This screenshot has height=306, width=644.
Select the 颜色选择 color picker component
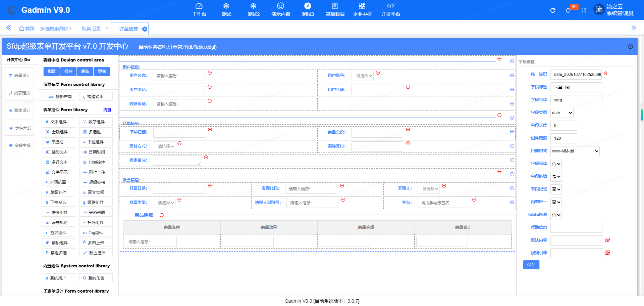tap(96, 253)
